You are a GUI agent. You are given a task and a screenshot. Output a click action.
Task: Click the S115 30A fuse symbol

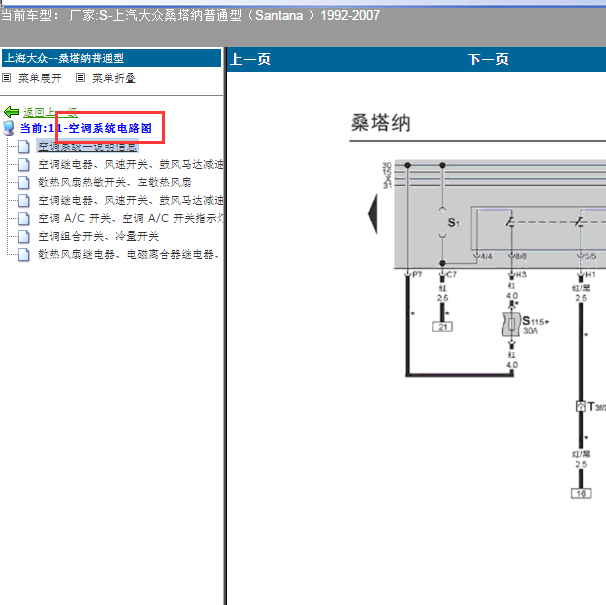coord(511,324)
